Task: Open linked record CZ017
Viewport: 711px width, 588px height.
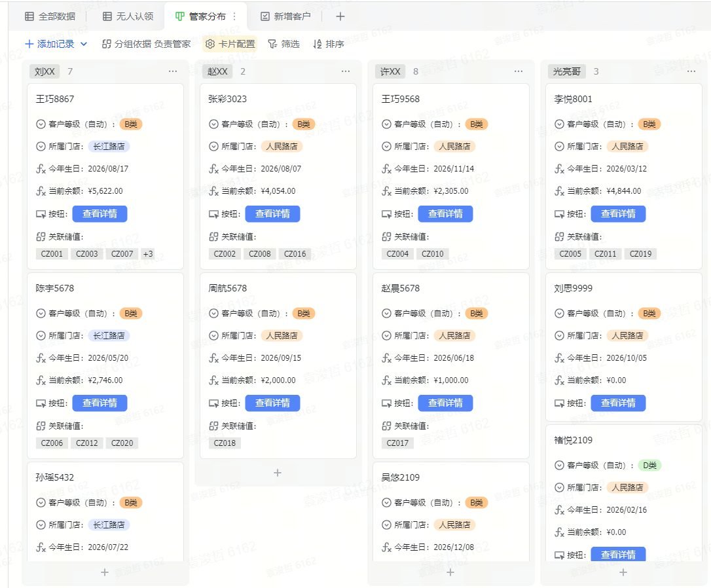Action: [397, 443]
